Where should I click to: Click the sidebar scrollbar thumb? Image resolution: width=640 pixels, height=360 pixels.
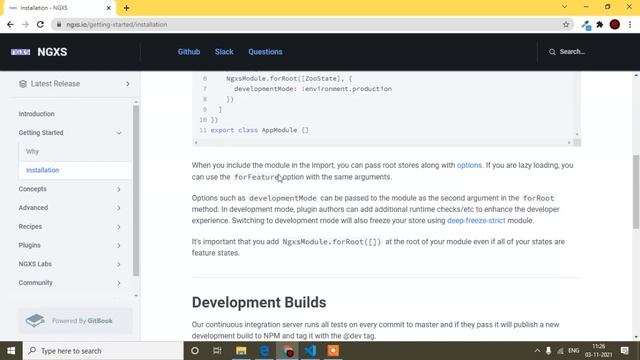pos(136,191)
